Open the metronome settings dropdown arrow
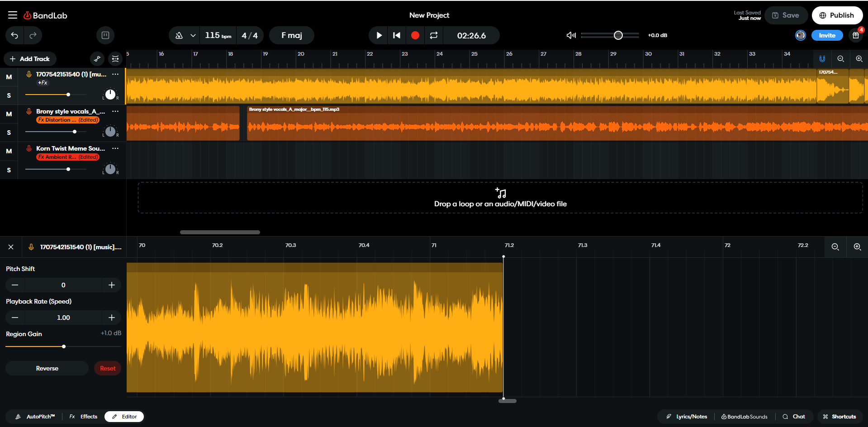Viewport: 868px width, 427px height. 193,35
